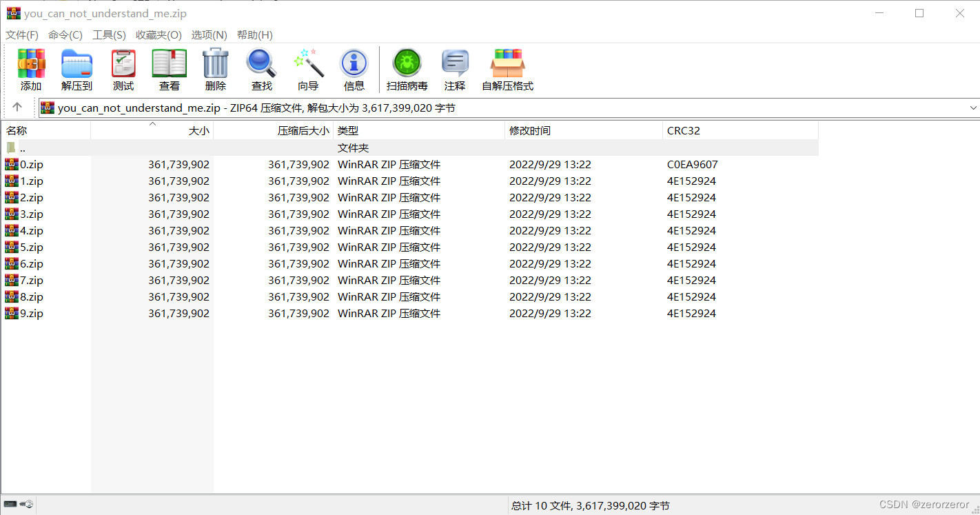
Task: Click the 查看 (View) book icon
Action: point(170,63)
